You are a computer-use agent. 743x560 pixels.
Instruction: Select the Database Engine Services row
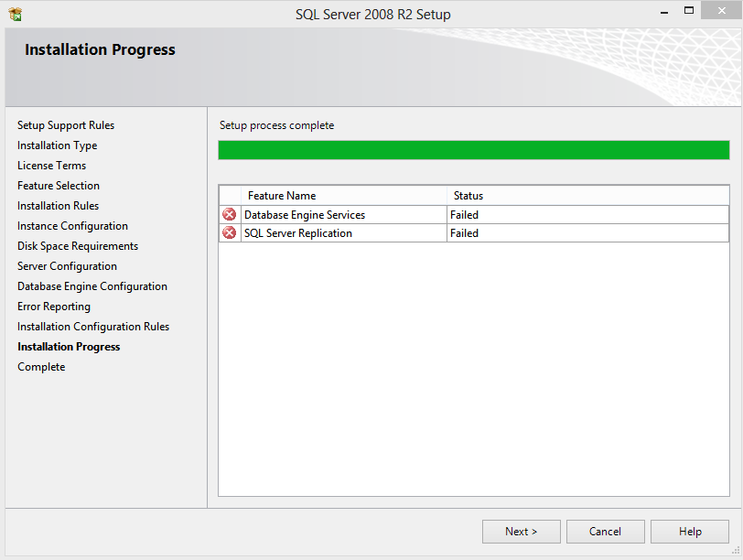474,215
